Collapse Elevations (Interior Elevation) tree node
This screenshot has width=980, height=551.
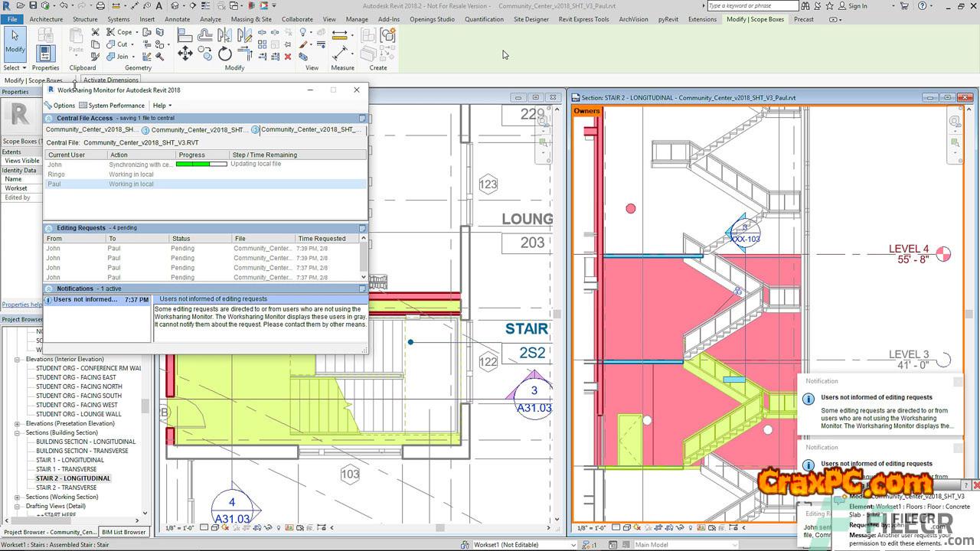(18, 359)
